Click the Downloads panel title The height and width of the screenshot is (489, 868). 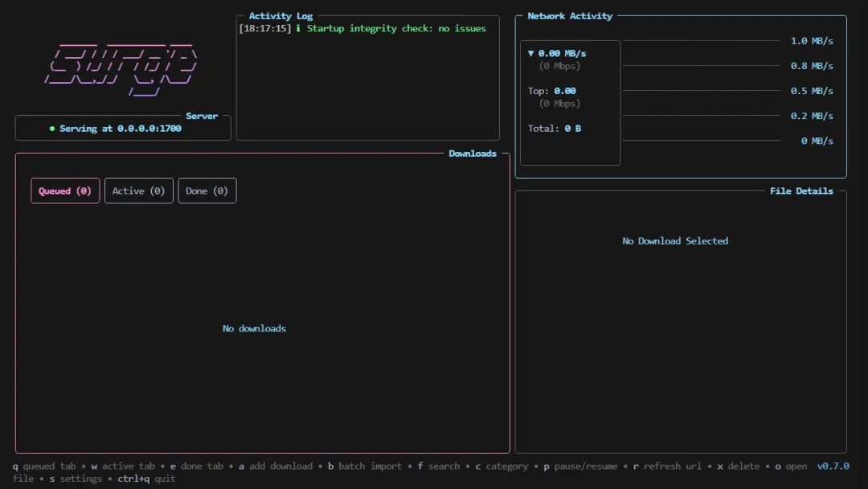coord(473,154)
